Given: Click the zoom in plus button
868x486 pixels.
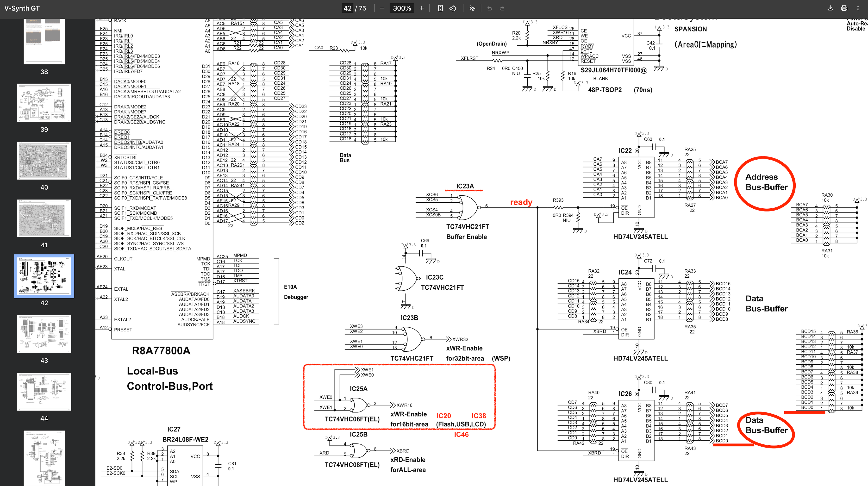Looking at the screenshot, I should click(x=422, y=8).
